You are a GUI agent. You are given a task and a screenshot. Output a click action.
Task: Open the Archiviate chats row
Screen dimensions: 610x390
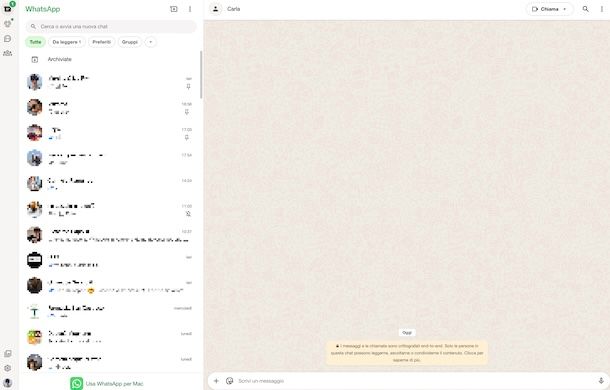[x=111, y=60]
